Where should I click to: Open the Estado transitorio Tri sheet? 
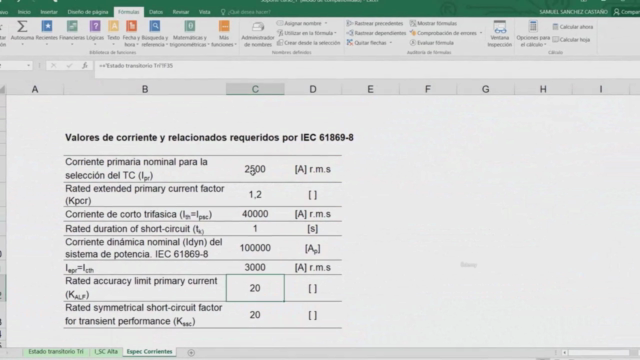56,351
